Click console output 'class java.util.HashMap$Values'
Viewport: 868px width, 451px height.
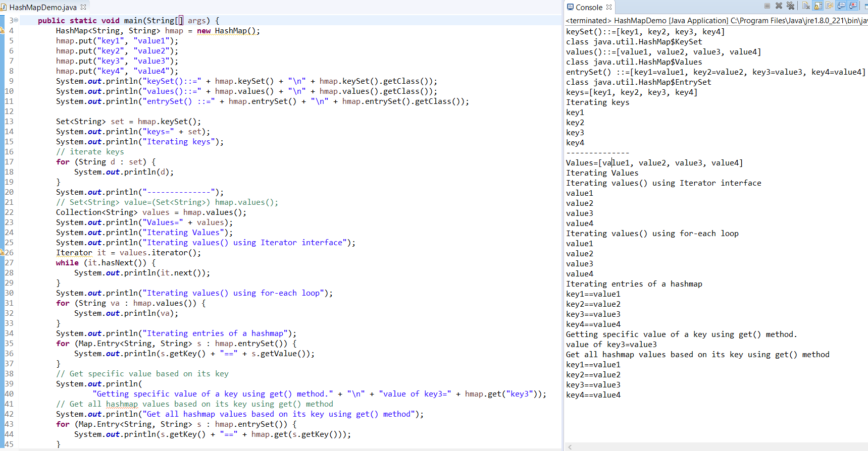coord(634,62)
